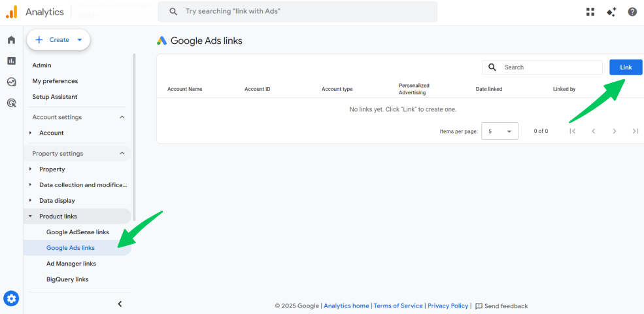Open the Privacy Policy link
Image resolution: width=644 pixels, height=314 pixels.
pyautogui.click(x=448, y=305)
